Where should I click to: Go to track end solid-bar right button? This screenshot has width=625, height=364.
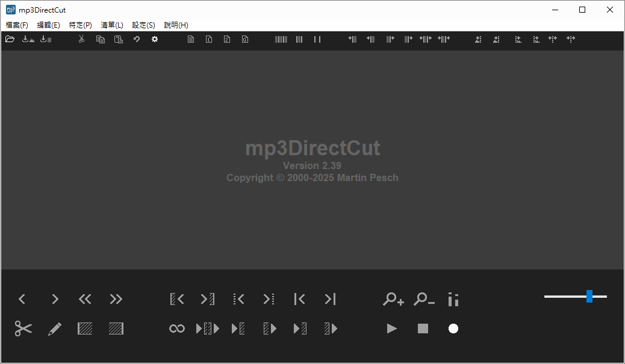(331, 299)
